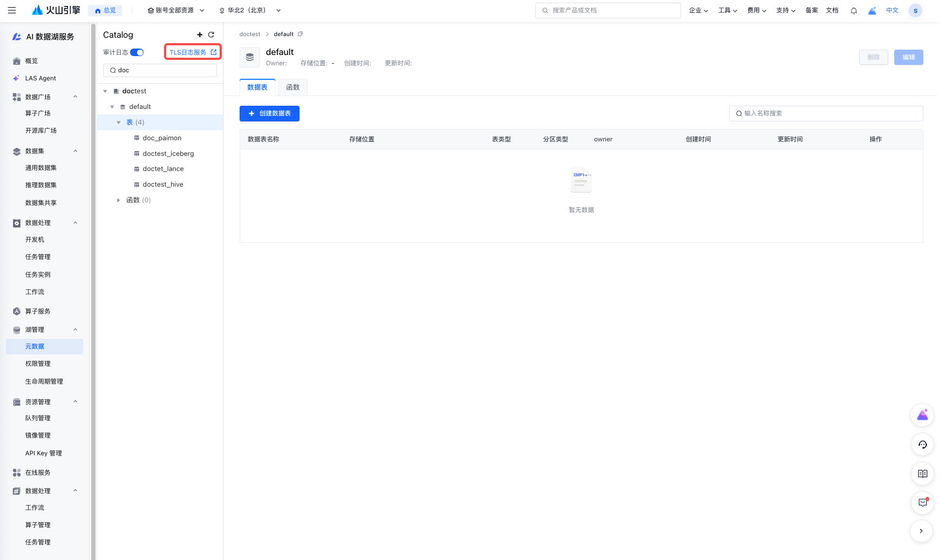Open the 费用 header menu
Image resolution: width=939 pixels, height=560 pixels.
(757, 10)
